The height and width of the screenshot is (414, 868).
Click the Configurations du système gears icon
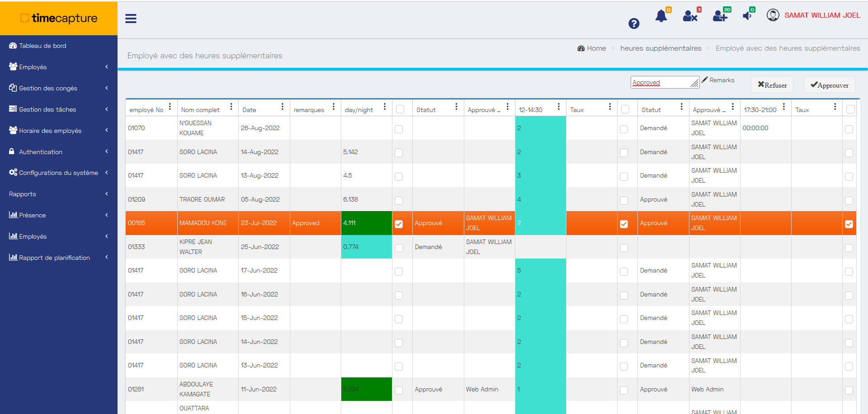coord(13,172)
